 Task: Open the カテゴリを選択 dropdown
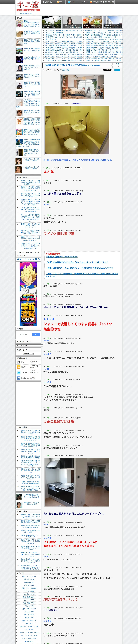click(x=29, y=346)
